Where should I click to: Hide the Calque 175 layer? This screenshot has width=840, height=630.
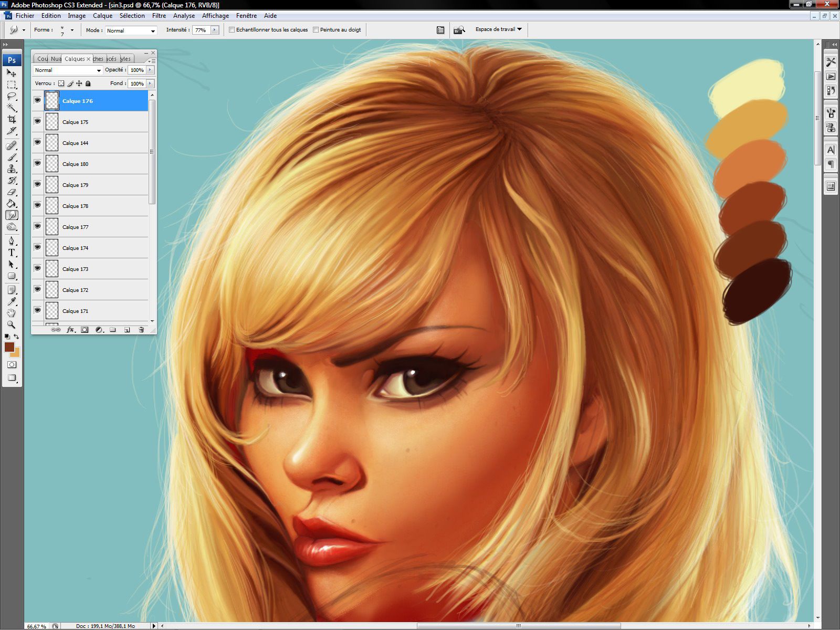coord(37,121)
